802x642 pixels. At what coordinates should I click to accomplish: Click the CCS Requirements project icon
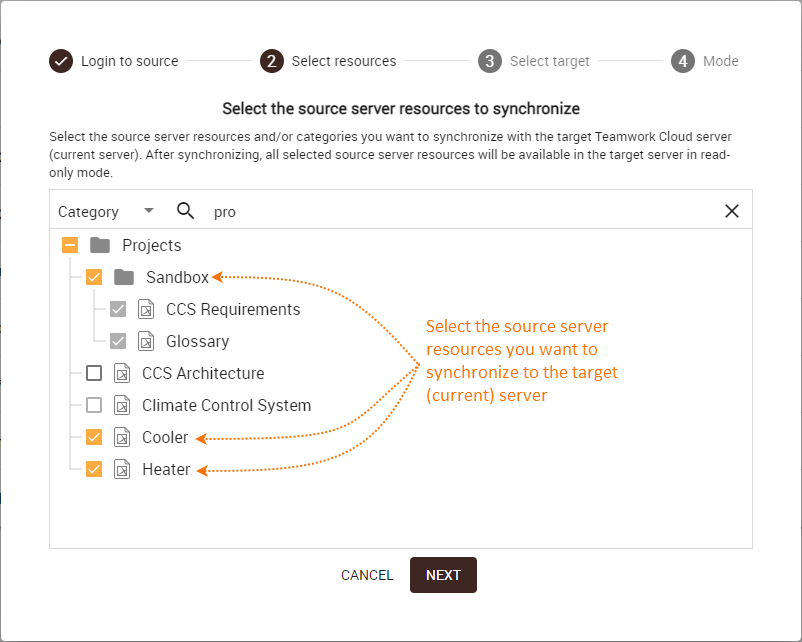tap(146, 309)
